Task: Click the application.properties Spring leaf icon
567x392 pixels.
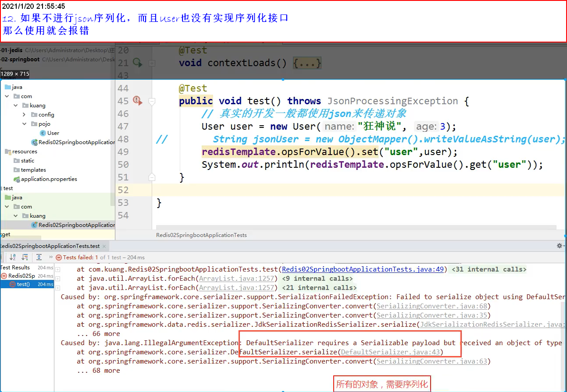Action: point(17,179)
